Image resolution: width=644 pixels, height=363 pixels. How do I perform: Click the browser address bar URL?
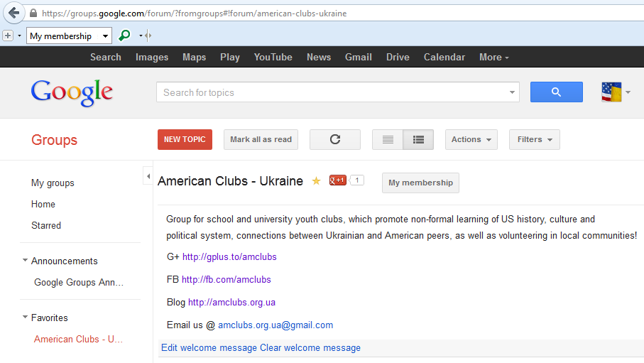coord(195,13)
